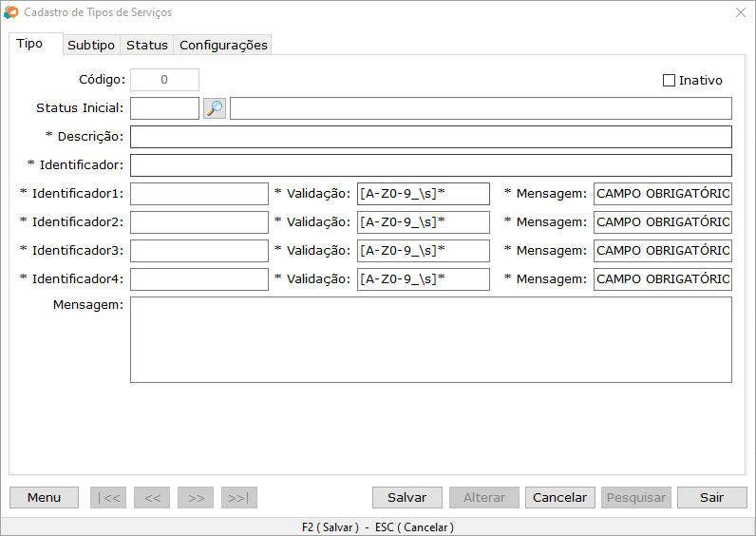Focus the Descrição text field
Image resolution: width=756 pixels, height=536 pixels.
pos(430,137)
